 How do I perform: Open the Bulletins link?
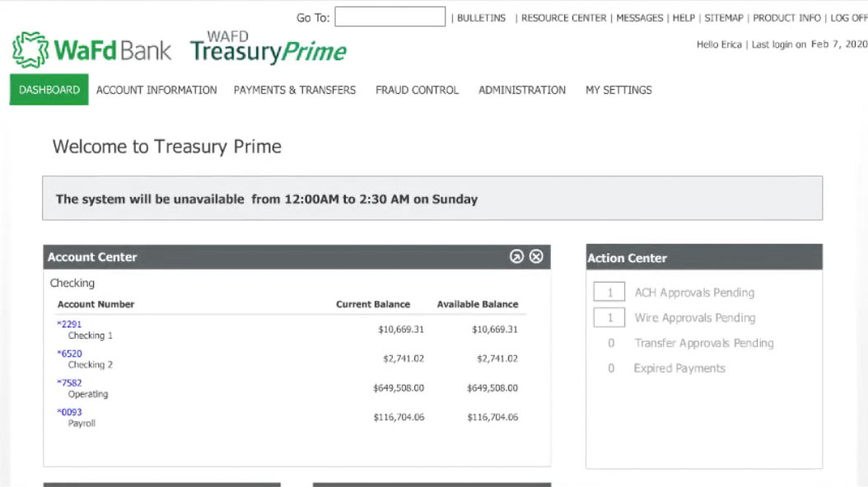[481, 18]
